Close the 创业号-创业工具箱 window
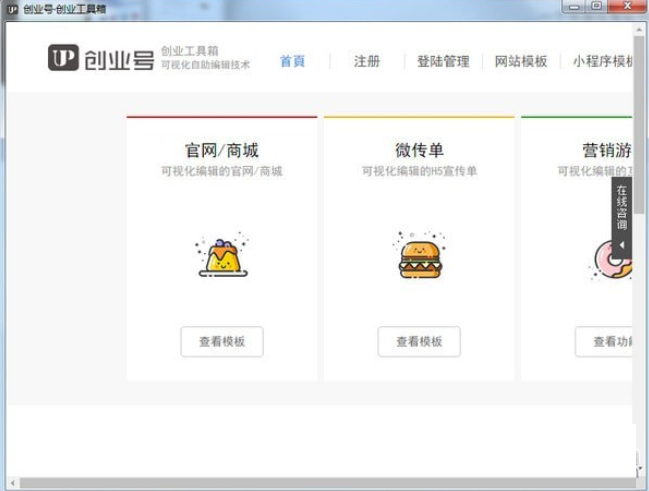 pyautogui.click(x=627, y=6)
